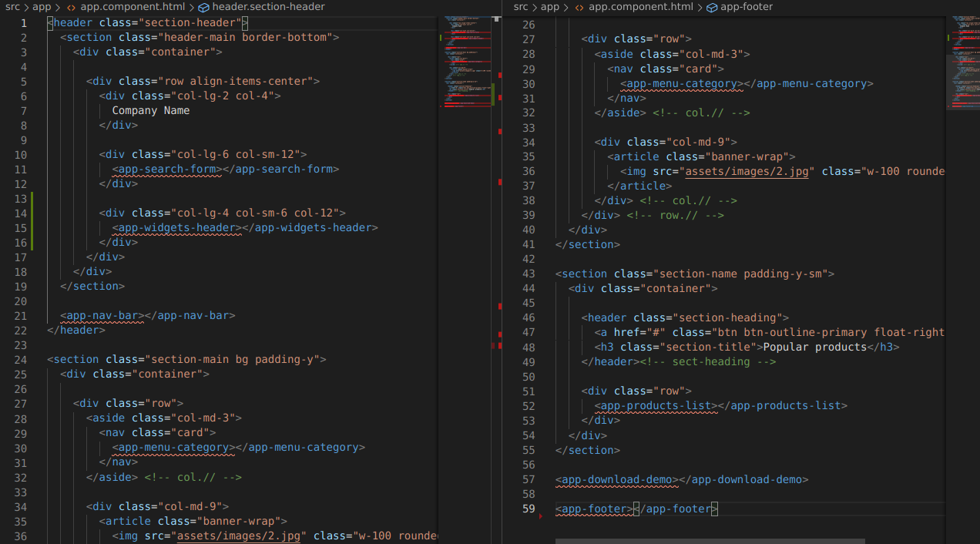This screenshot has height=544, width=980.
Task: Click the symbol icon beside app-footer breadcrumb
Action: tap(712, 7)
